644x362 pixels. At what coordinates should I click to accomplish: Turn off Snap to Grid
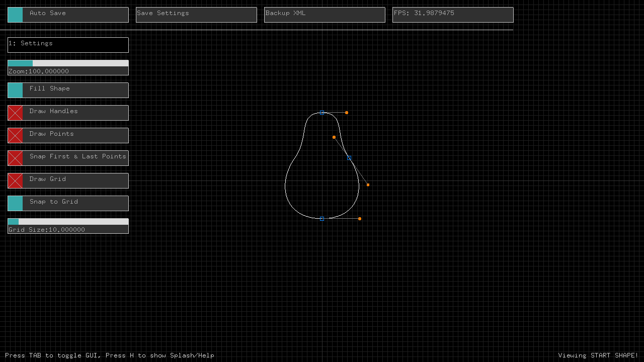click(x=16, y=204)
